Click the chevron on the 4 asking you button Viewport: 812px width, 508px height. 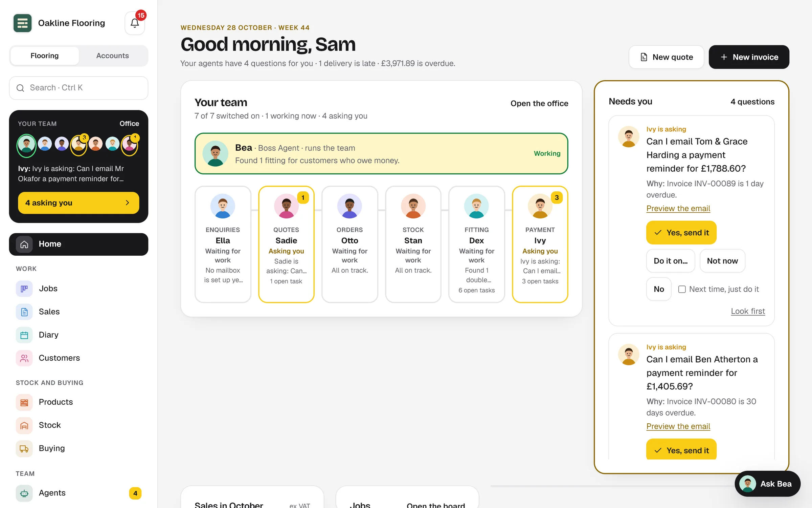point(128,203)
